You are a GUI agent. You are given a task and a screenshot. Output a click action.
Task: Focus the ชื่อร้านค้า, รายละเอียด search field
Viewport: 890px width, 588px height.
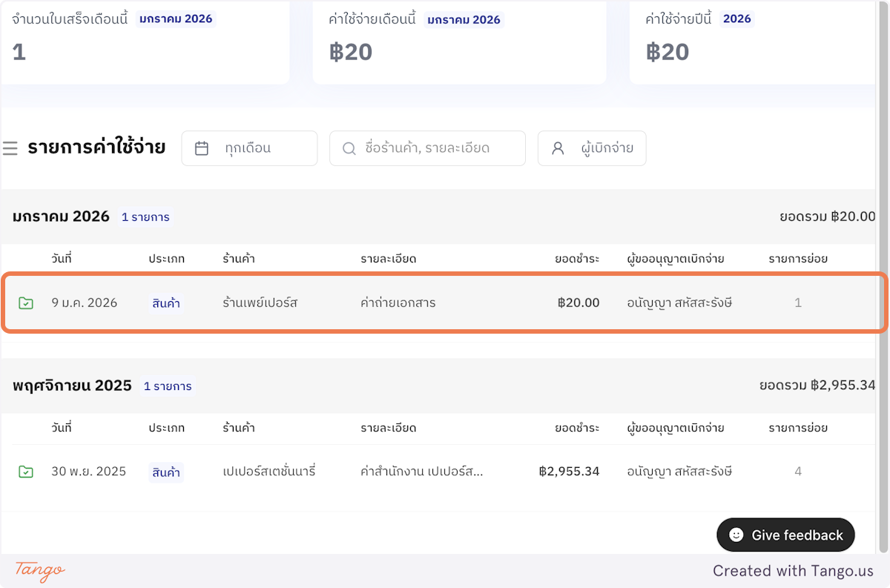pyautogui.click(x=427, y=148)
